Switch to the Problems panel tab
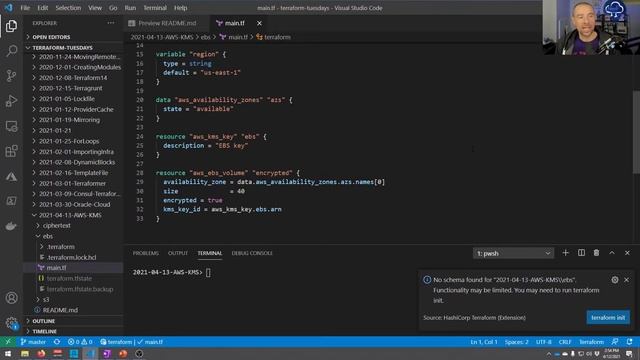Screen dimensions: 640x360 pyautogui.click(x=145, y=253)
